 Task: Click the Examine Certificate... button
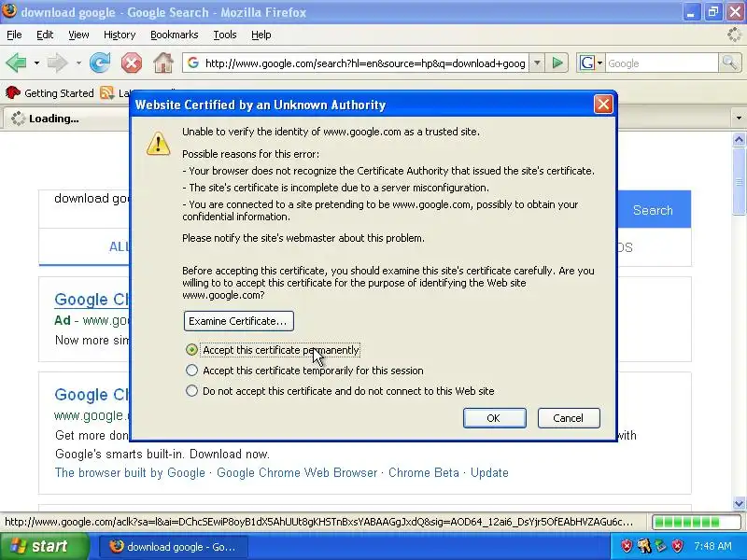point(239,321)
